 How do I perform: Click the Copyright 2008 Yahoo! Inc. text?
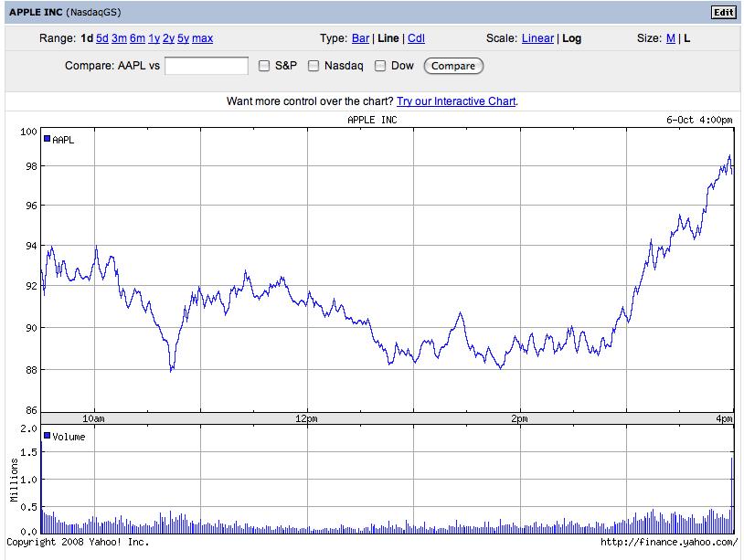click(78, 542)
